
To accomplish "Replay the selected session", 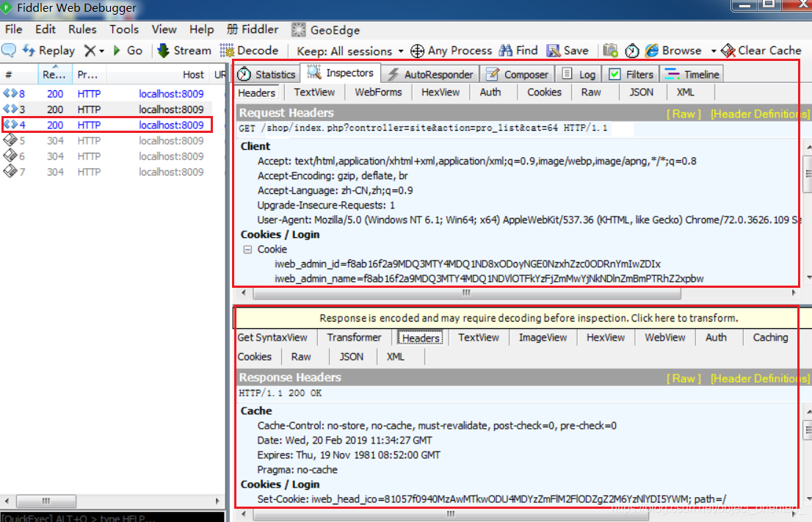I will pos(48,50).
